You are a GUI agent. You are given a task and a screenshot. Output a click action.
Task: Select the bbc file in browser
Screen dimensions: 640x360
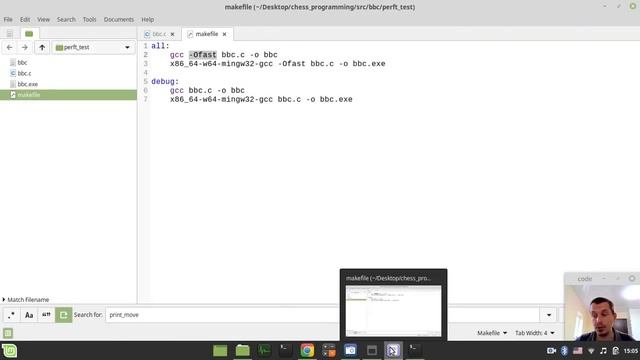coord(22,62)
